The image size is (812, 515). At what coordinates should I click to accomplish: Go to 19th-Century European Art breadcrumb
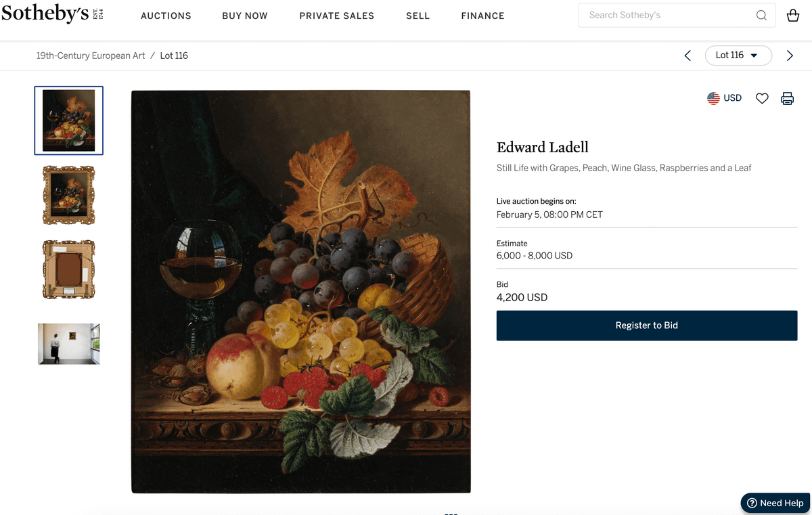pyautogui.click(x=91, y=55)
